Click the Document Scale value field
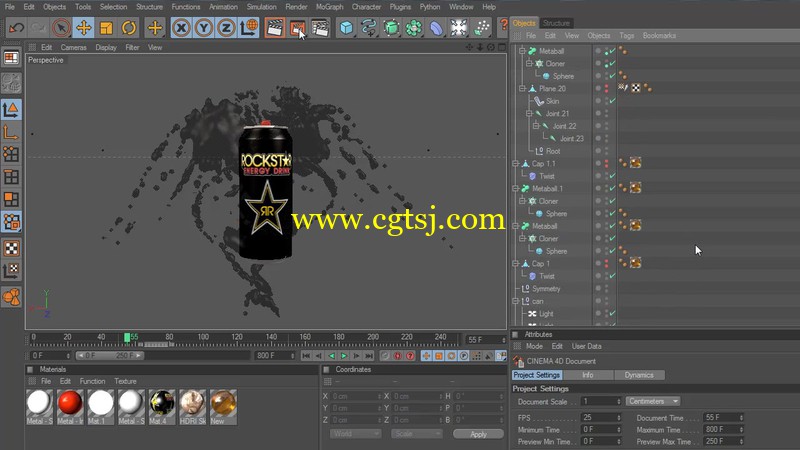Screen dimensions: 800x450 point(602,402)
